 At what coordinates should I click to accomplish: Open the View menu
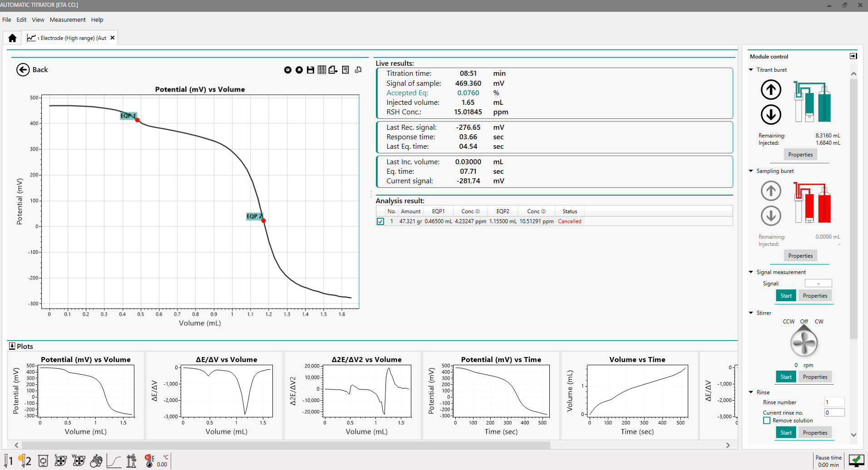38,20
